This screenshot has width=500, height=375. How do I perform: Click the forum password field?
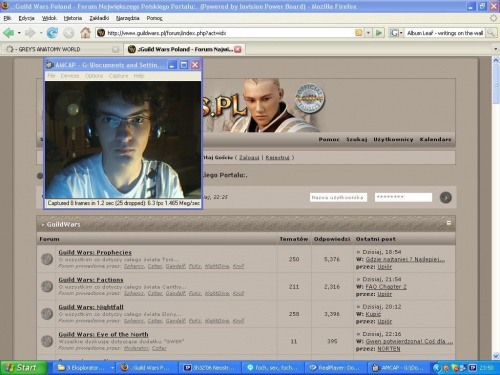tap(403, 197)
